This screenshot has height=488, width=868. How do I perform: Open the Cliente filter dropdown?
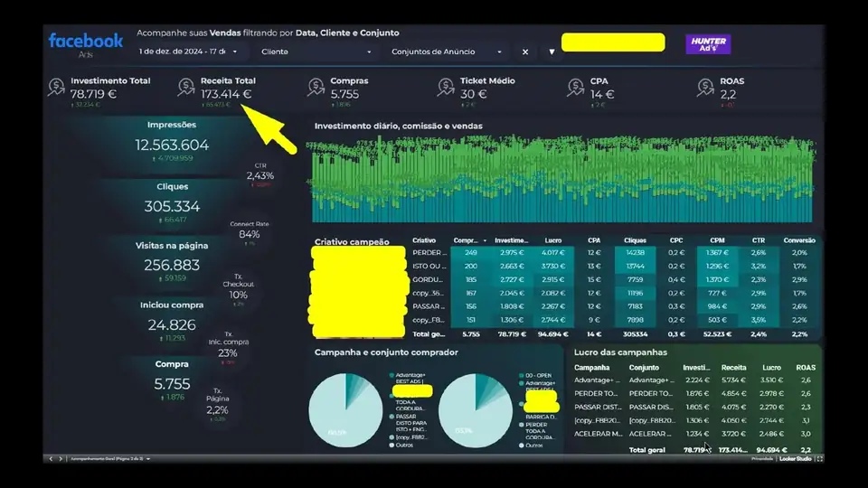(316, 52)
